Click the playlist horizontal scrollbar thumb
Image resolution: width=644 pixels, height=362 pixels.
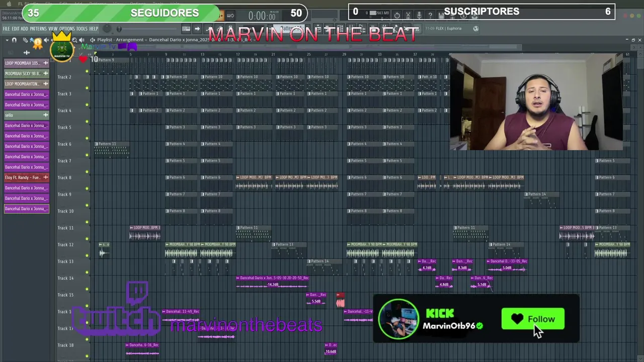pos(307,47)
